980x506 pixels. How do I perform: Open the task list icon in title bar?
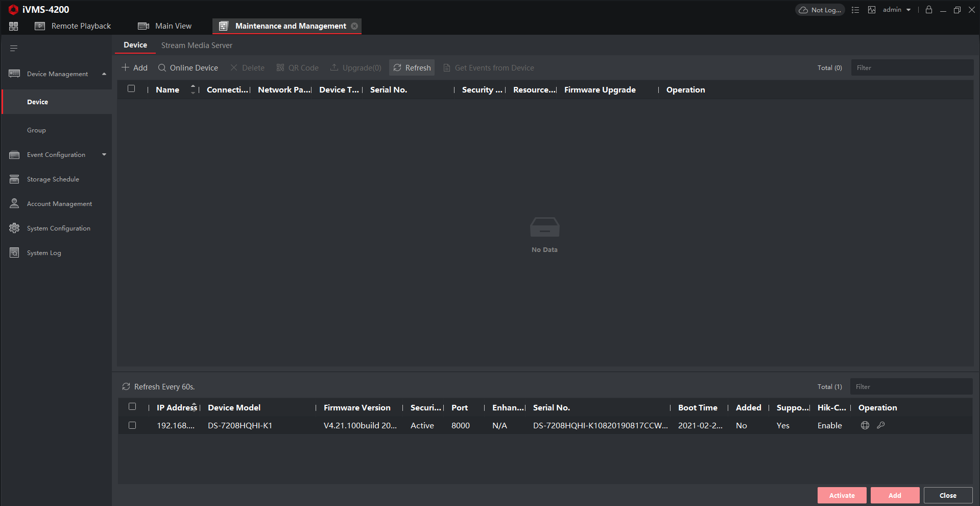(x=855, y=10)
